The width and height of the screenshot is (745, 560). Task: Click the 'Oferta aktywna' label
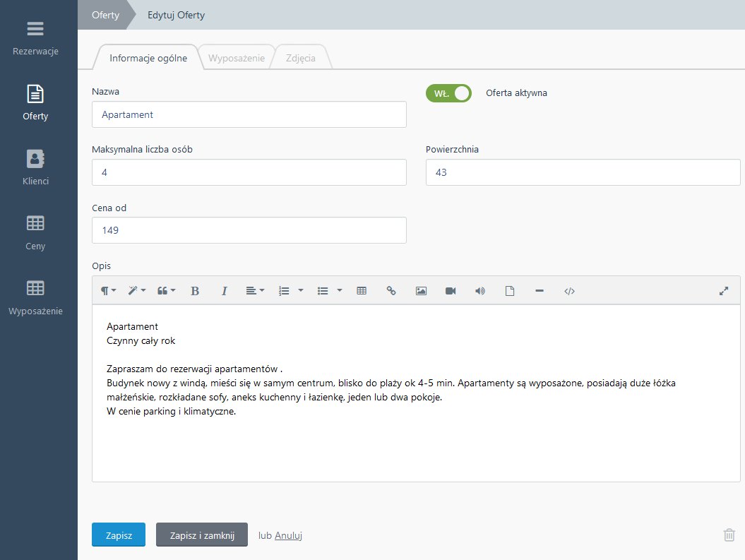click(516, 93)
